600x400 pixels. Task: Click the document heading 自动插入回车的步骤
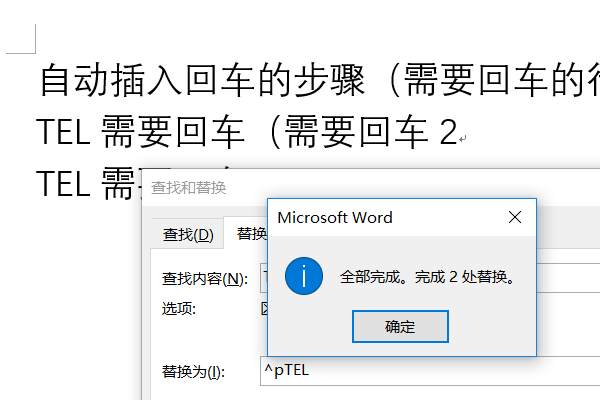[202, 80]
